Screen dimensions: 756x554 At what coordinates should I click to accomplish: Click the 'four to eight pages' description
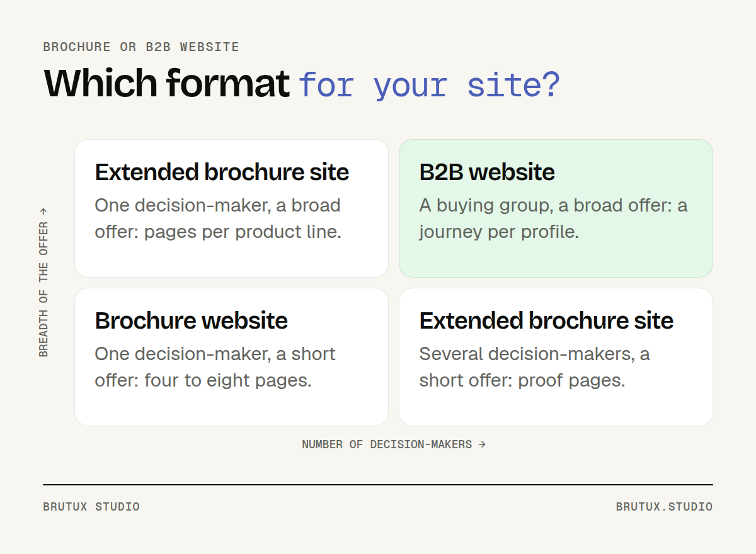(x=215, y=367)
